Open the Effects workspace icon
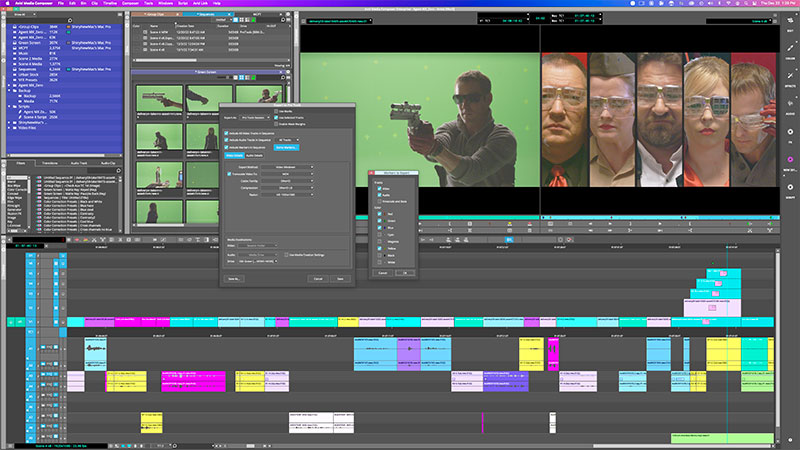The image size is (800, 450). (790, 76)
